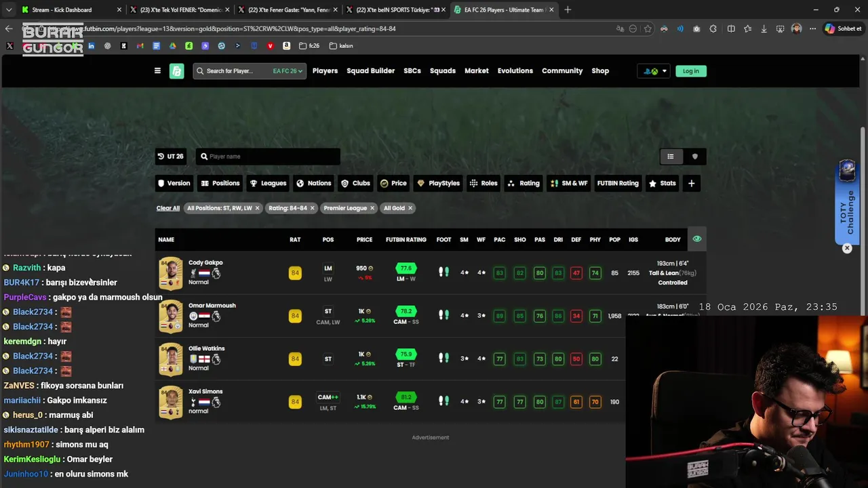Open the Price filter dropdown
This screenshot has width=868, height=488.
[393, 183]
